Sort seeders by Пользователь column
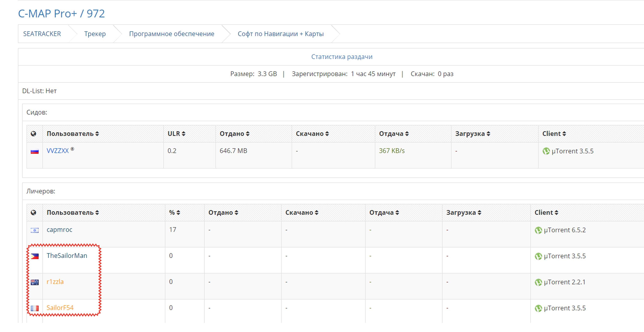The image size is (644, 332). [x=73, y=134]
